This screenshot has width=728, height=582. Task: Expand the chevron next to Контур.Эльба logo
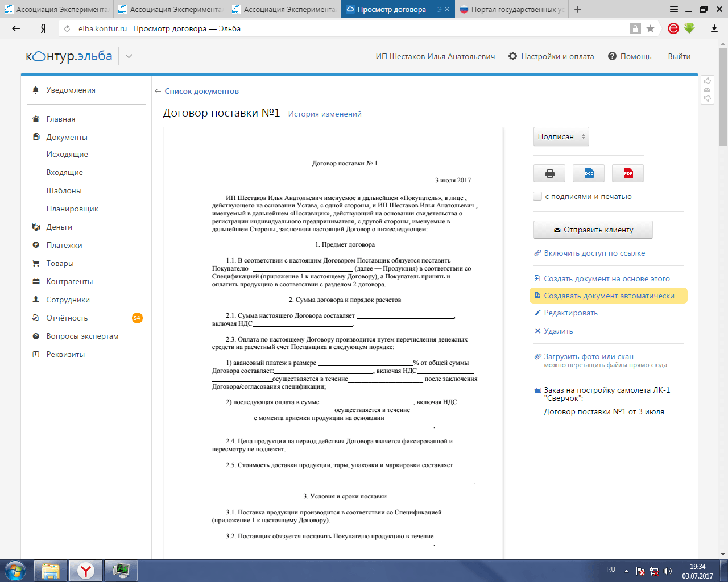coord(129,56)
